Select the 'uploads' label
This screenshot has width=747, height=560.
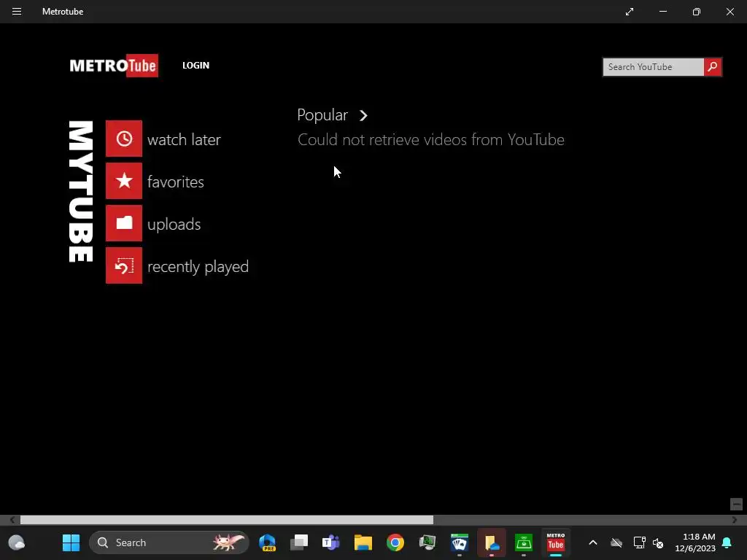coord(174,225)
